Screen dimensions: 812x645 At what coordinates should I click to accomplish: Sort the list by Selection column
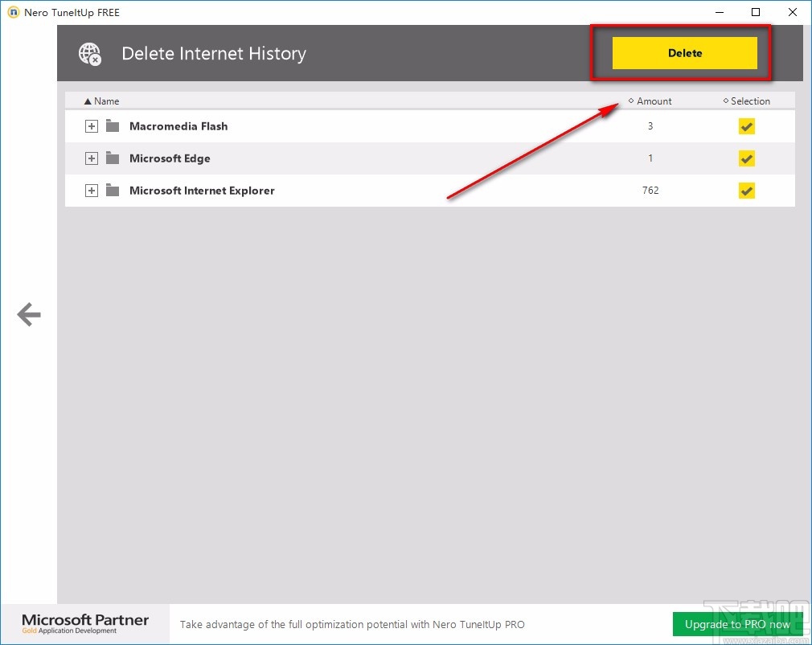[746, 101]
